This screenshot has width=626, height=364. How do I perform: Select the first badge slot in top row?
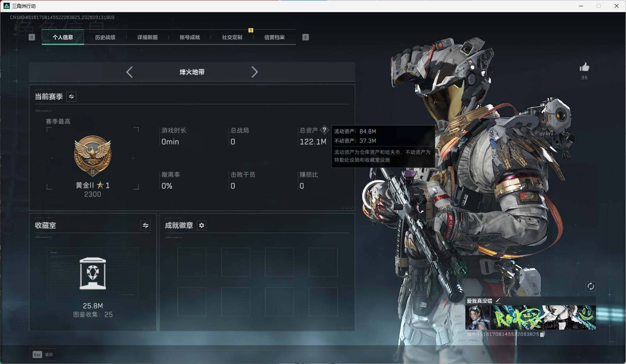point(192,262)
